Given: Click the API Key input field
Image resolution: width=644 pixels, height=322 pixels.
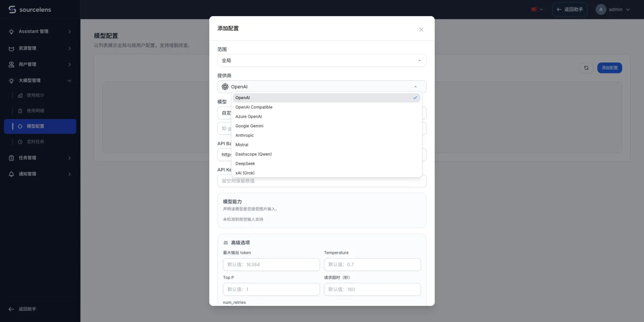Looking at the screenshot, I should click(x=322, y=181).
